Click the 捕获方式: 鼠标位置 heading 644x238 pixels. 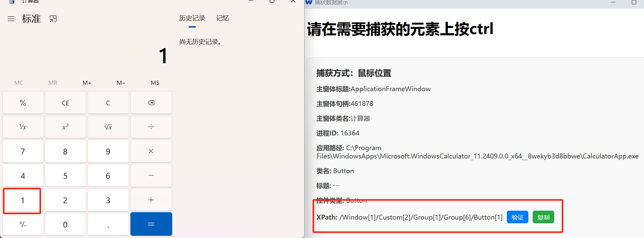pyautogui.click(x=354, y=73)
